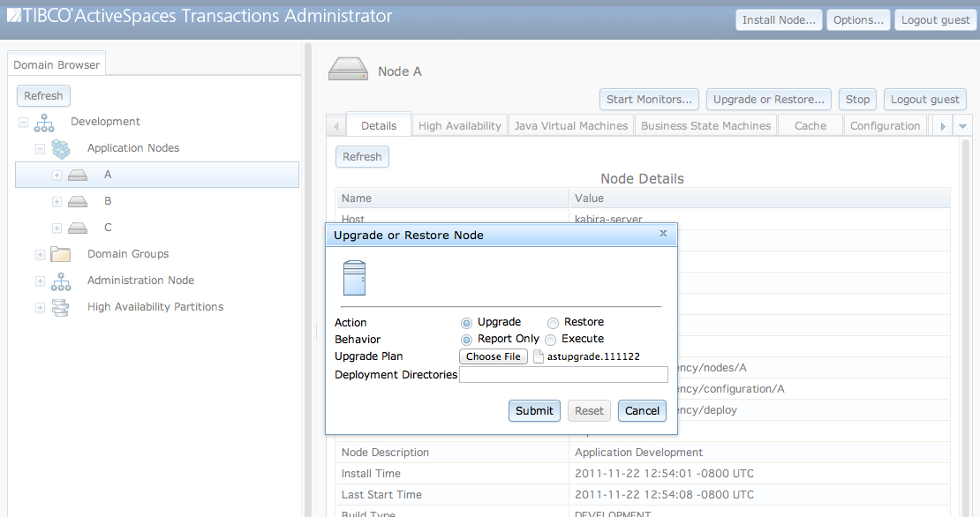Select the Domain Groups tree item
The width and height of the screenshot is (980, 517).
128,254
